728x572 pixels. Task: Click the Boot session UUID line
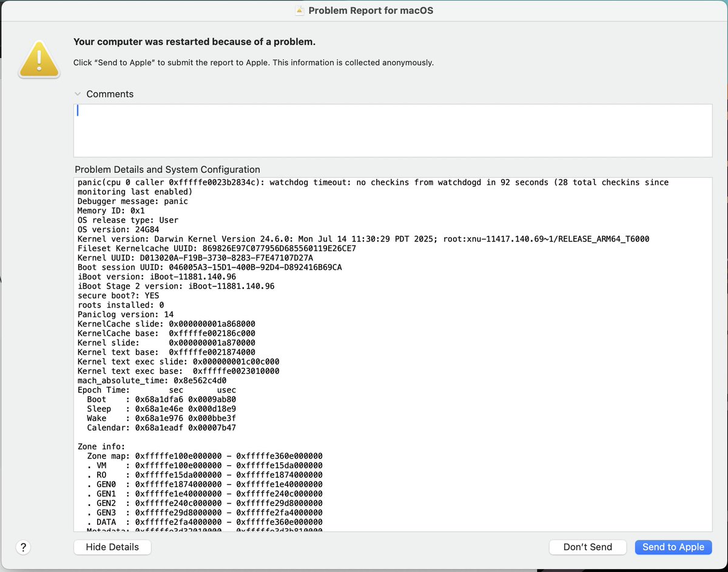pyautogui.click(x=209, y=267)
